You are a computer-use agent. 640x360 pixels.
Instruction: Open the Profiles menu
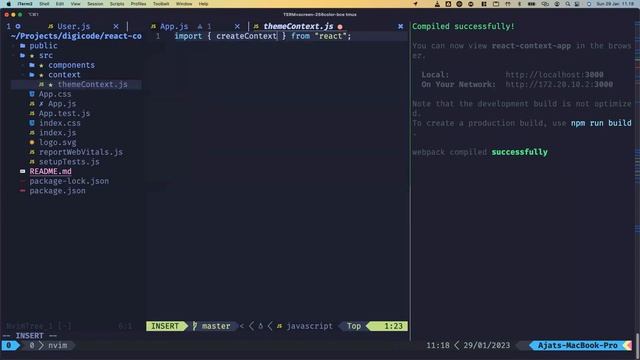tap(138, 4)
